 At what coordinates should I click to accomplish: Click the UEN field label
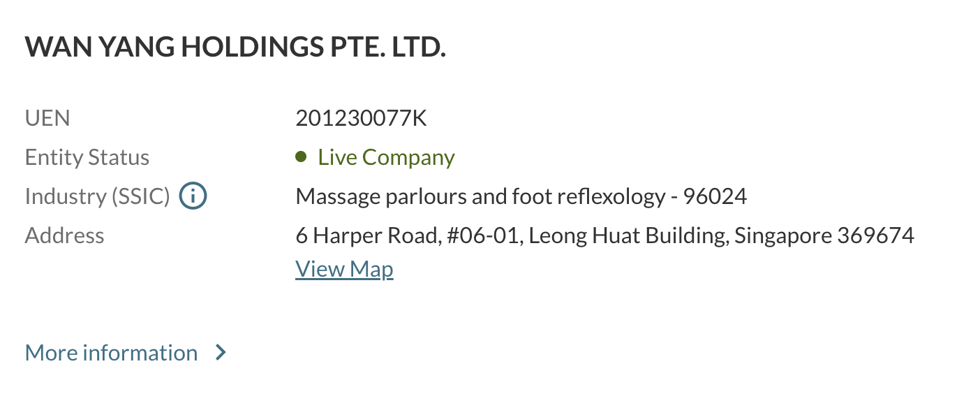(x=47, y=118)
